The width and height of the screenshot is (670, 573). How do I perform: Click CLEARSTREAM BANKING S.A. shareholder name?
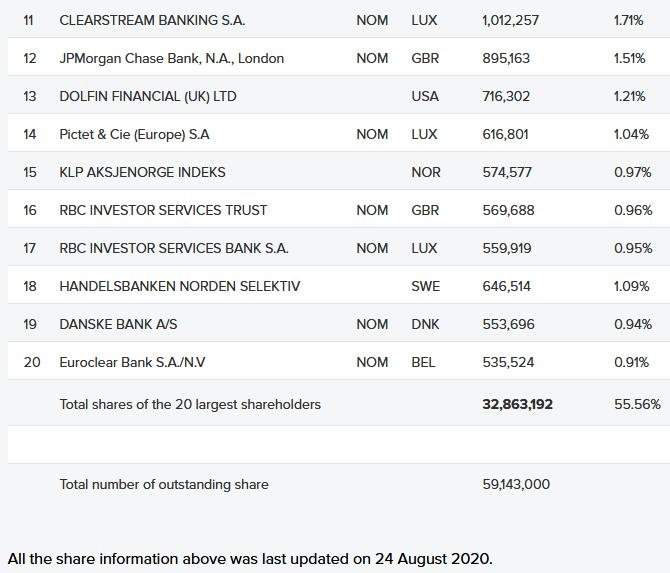point(152,20)
